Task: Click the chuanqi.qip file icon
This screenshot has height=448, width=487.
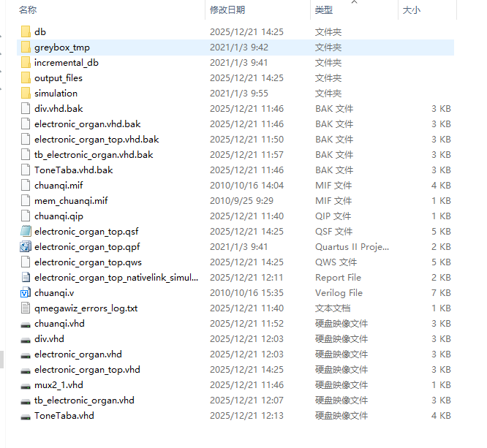Action: [26, 216]
